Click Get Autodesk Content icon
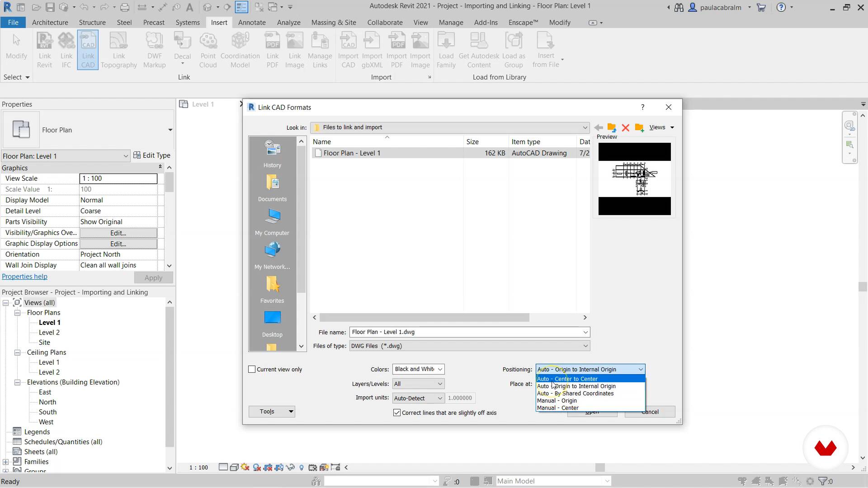Image resolution: width=868 pixels, height=488 pixels. click(479, 50)
